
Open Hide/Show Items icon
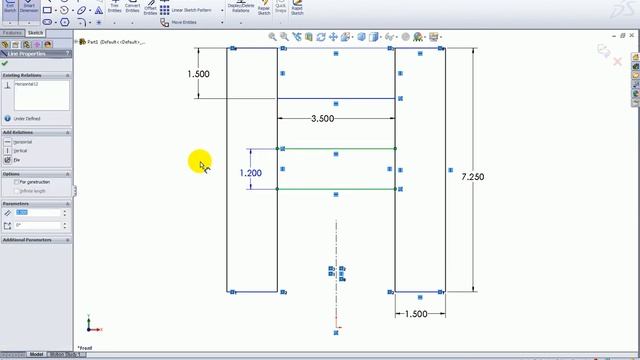click(x=389, y=37)
